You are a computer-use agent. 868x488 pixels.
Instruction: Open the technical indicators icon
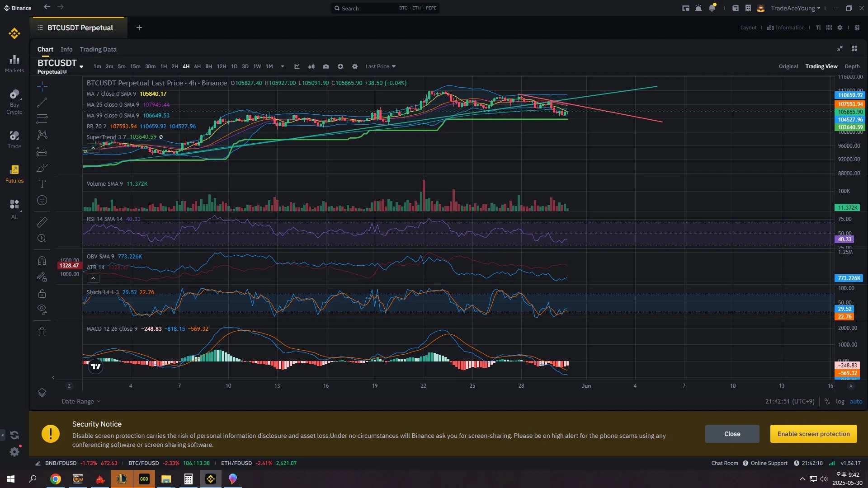pyautogui.click(x=297, y=66)
